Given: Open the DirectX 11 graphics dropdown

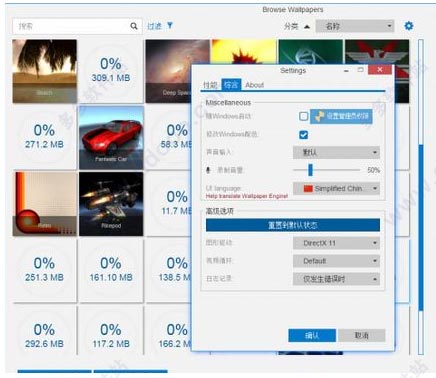Looking at the screenshot, I should [x=336, y=243].
